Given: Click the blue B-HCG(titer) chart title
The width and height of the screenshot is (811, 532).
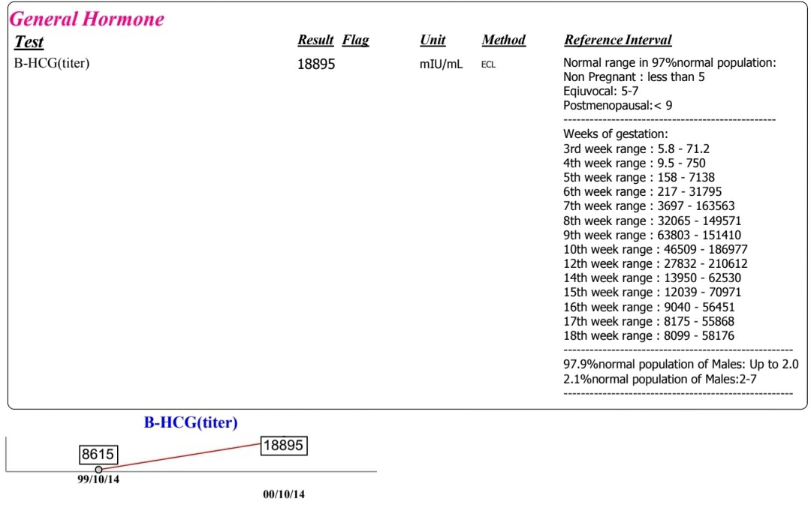Looking at the screenshot, I should (x=191, y=422).
